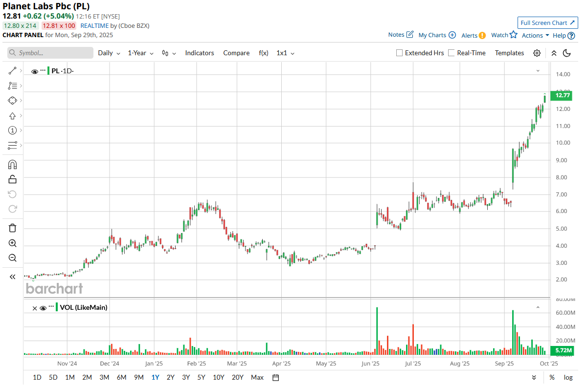
Task: Select the 2Y range tab
Action: 170,377
